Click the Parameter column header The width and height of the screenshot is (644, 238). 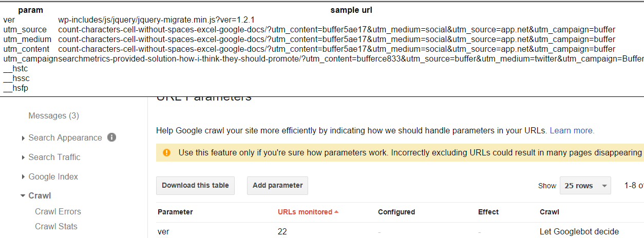point(175,212)
